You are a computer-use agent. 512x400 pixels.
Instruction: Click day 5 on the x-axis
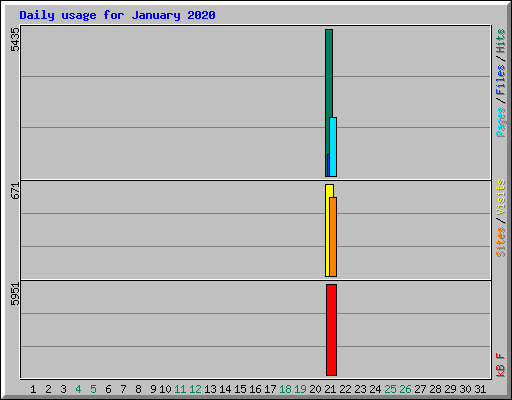click(x=93, y=389)
